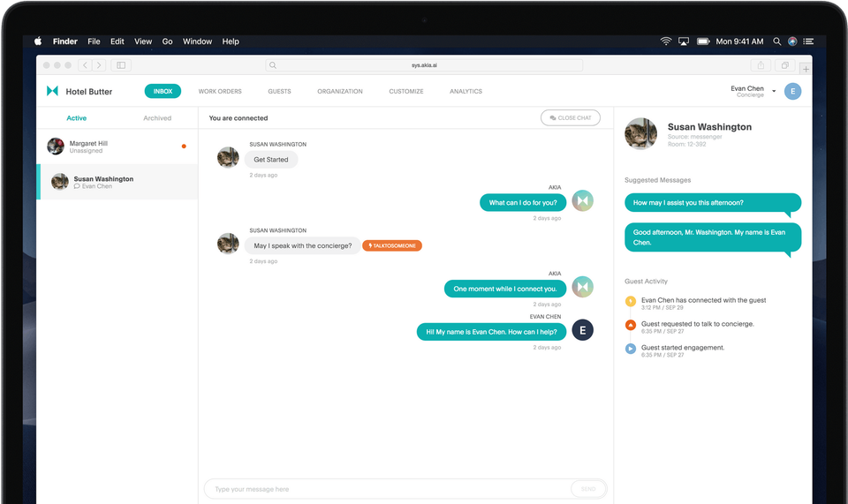Click the Mon 9:41 AM clock
Image resolution: width=848 pixels, height=504 pixels.
tap(739, 41)
